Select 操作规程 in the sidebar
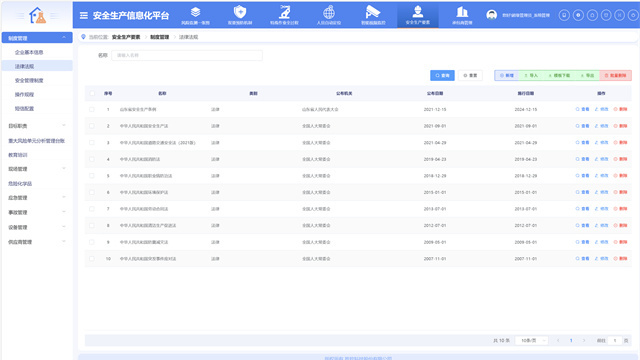Image resolution: width=640 pixels, height=360 pixels. [24, 94]
